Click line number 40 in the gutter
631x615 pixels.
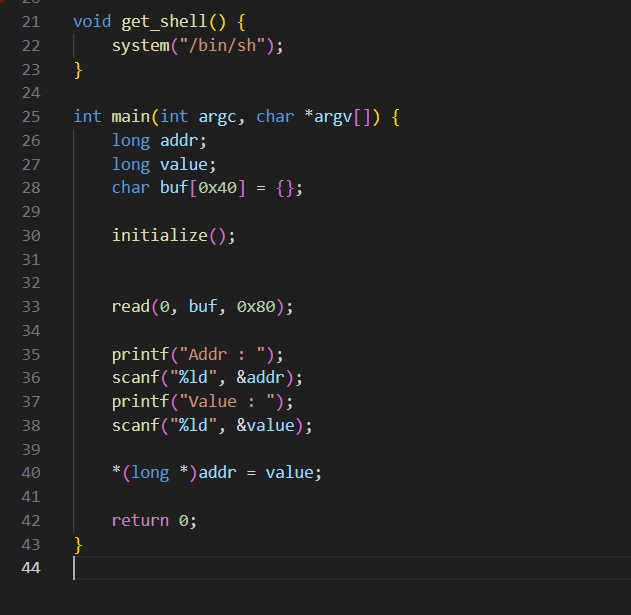coord(31,473)
